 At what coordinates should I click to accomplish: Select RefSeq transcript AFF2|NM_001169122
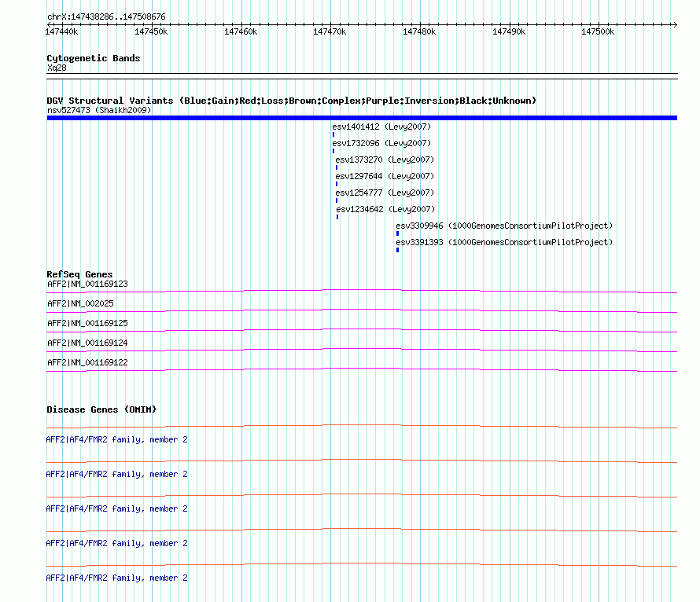[87, 362]
